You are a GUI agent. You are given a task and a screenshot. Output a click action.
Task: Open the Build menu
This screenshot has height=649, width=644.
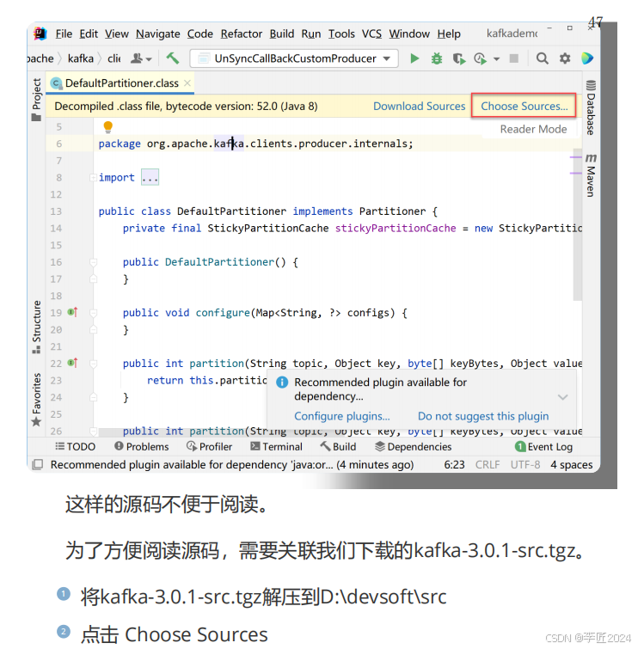(x=282, y=34)
